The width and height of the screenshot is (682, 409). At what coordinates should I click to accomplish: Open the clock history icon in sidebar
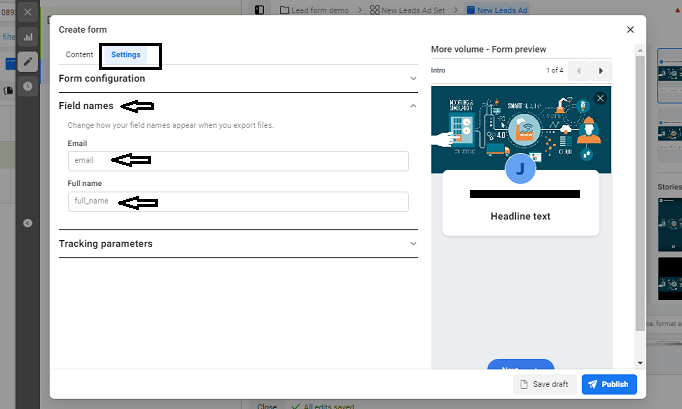tap(28, 87)
